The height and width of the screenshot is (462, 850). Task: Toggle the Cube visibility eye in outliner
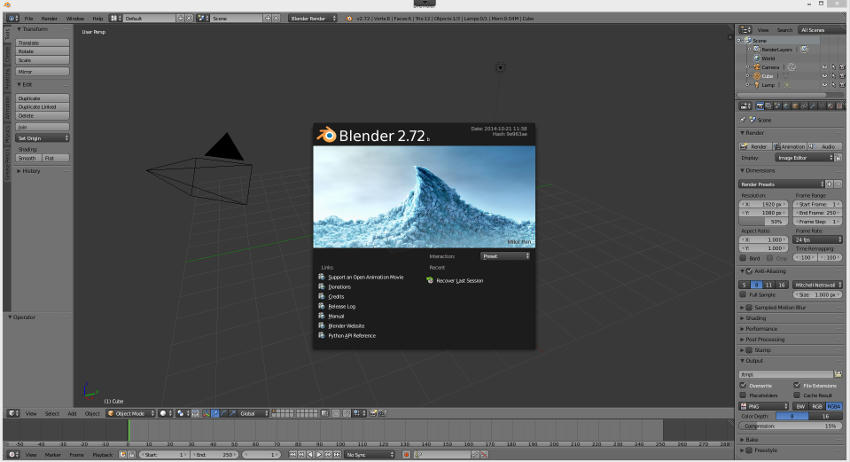point(825,76)
